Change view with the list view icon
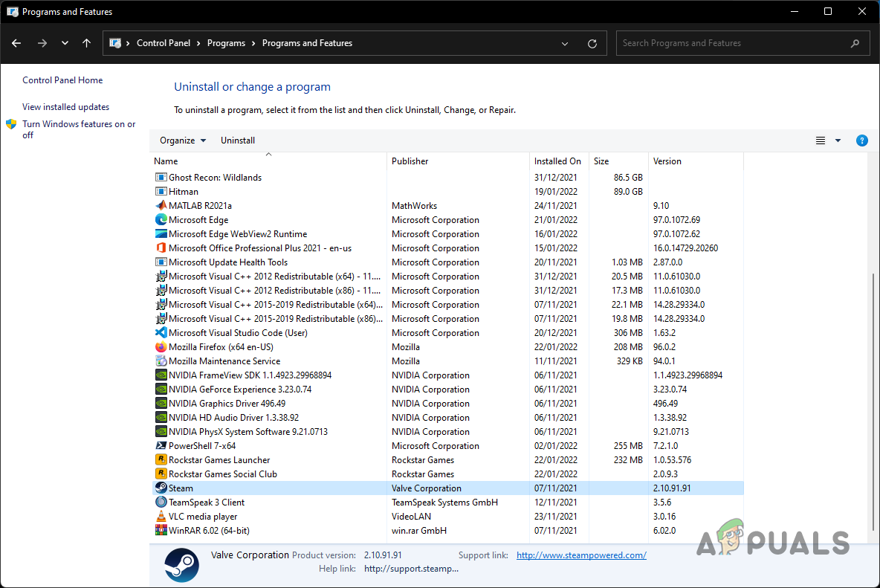Screen dimensions: 880x588 820,140
